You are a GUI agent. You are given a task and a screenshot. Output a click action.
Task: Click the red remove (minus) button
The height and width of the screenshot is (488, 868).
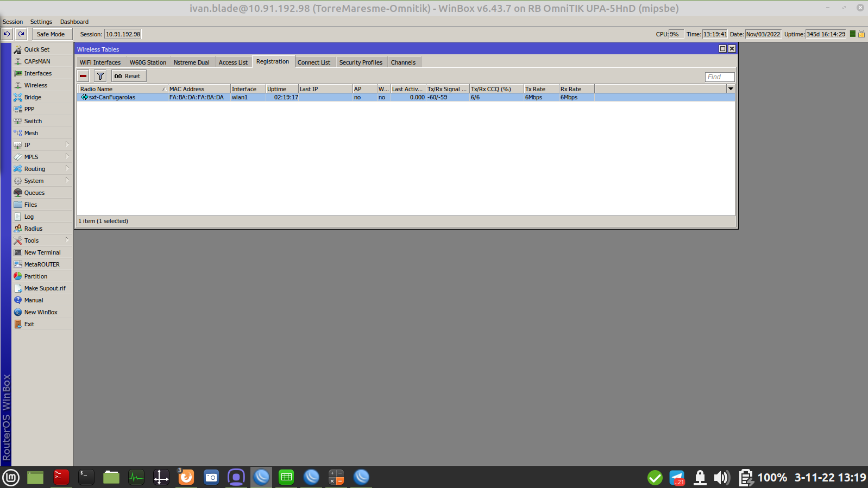pos(83,76)
